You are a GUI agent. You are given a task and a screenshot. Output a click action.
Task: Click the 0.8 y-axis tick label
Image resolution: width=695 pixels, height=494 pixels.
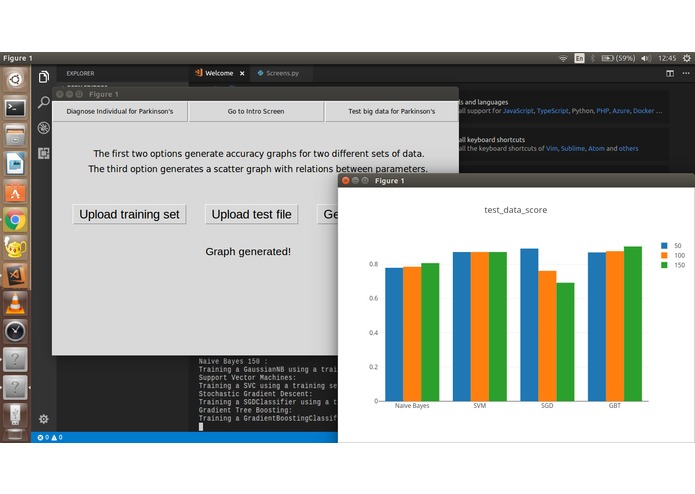[x=373, y=265]
